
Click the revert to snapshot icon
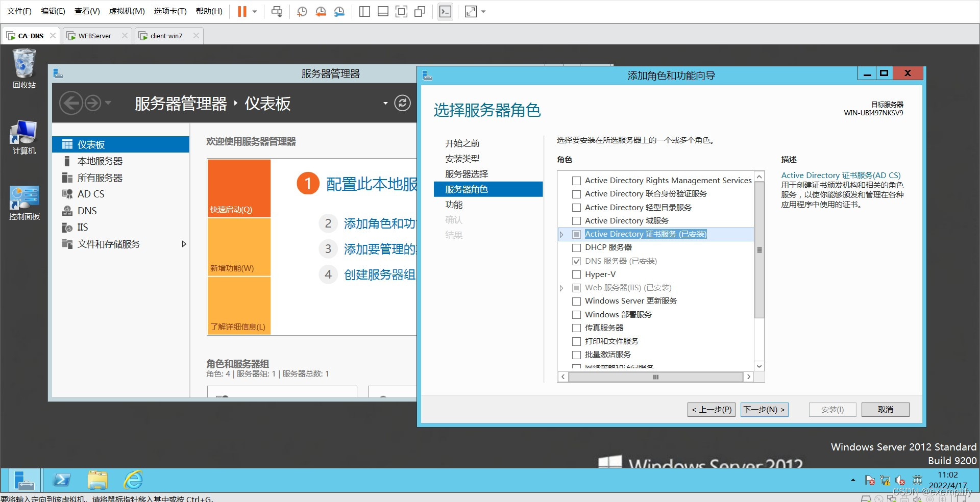coord(321,11)
